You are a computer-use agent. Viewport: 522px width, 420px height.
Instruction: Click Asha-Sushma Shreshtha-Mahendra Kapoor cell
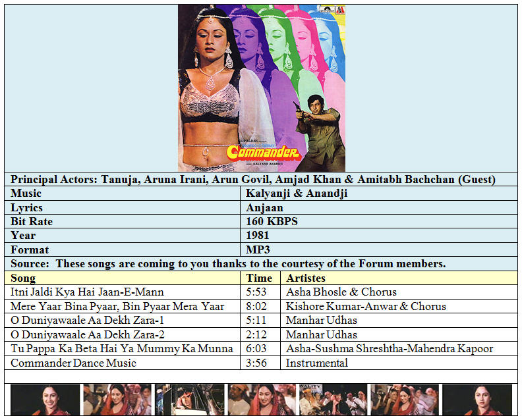click(x=399, y=348)
